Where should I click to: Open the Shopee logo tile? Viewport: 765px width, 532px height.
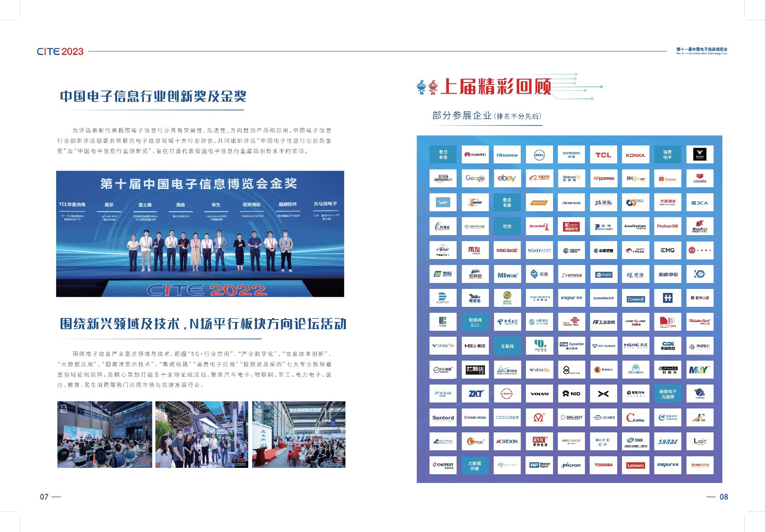coord(668,179)
